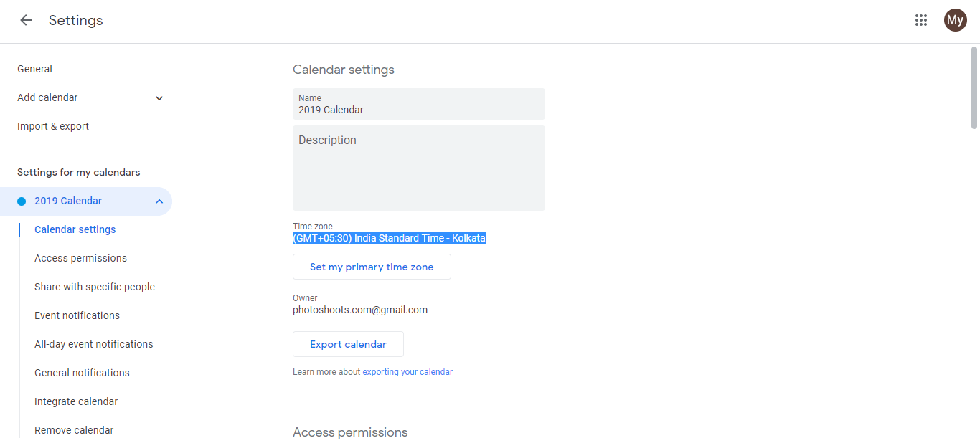The image size is (980, 443).
Task: Click the blue dot next to 2019 Calendar
Action: (x=22, y=201)
